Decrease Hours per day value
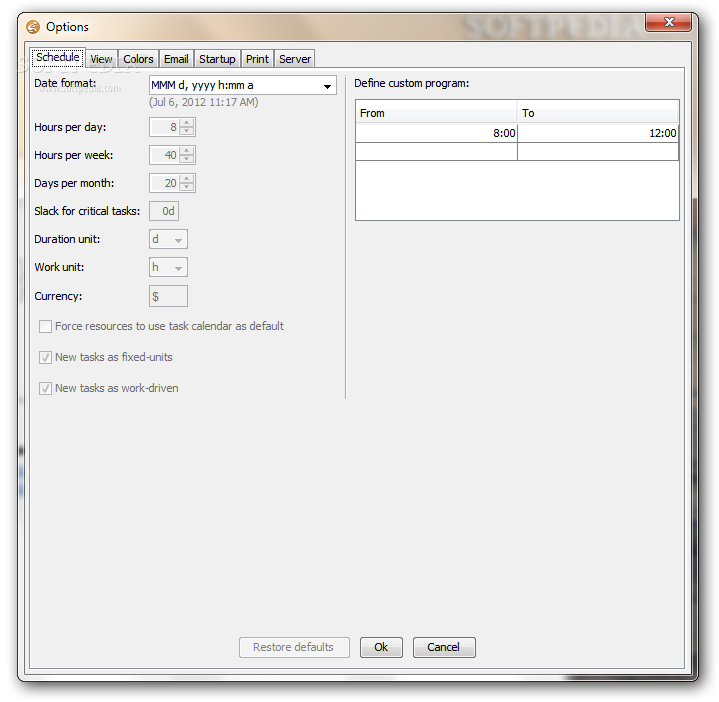Screen dimensions: 719x702 [186, 131]
